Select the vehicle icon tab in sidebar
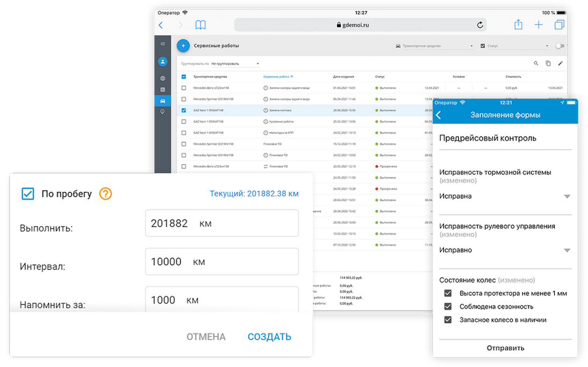 click(x=162, y=101)
